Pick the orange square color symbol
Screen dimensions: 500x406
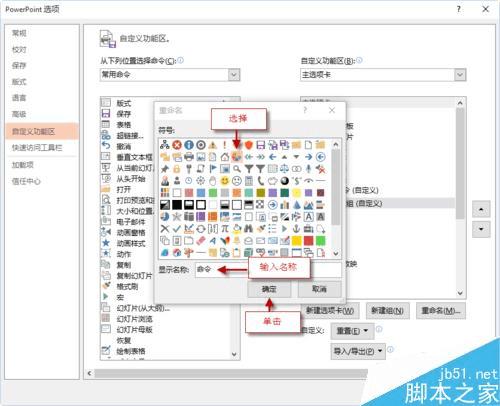[237, 193]
